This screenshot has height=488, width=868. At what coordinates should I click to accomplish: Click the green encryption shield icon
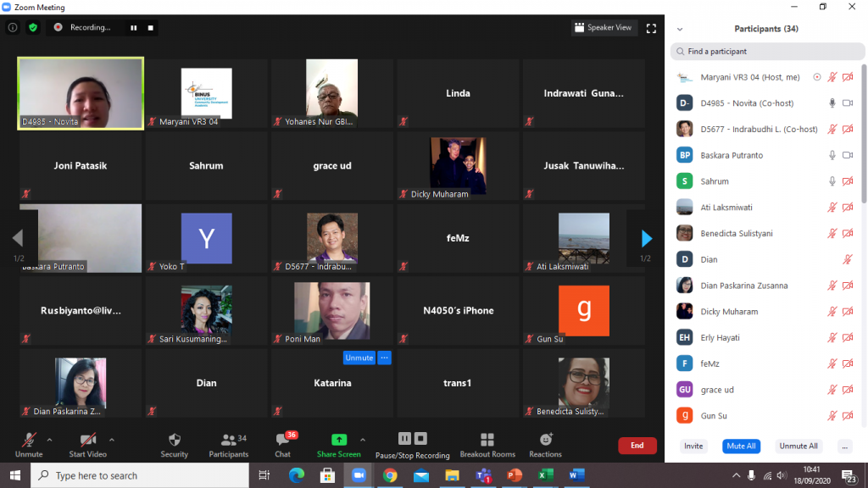point(33,27)
